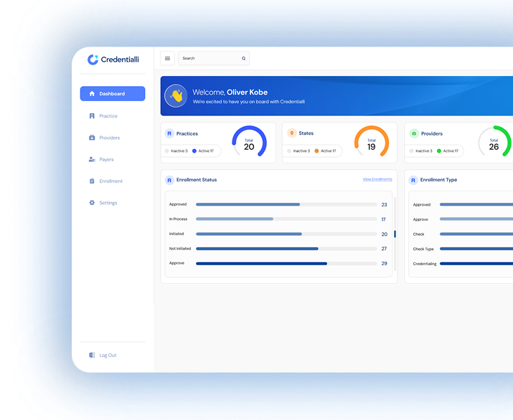
Task: Click the Enrollment Status panel scrollbar
Action: point(395,234)
